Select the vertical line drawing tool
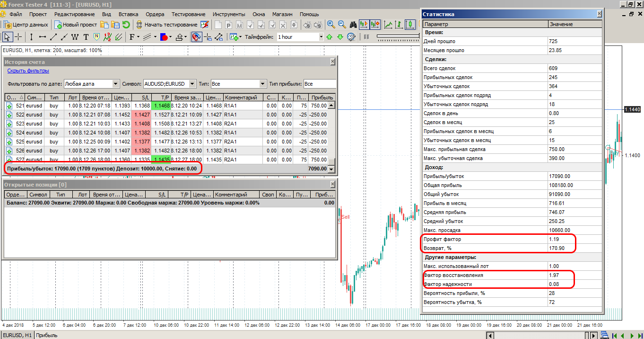Viewport: 644px width, 339px height. (32, 36)
